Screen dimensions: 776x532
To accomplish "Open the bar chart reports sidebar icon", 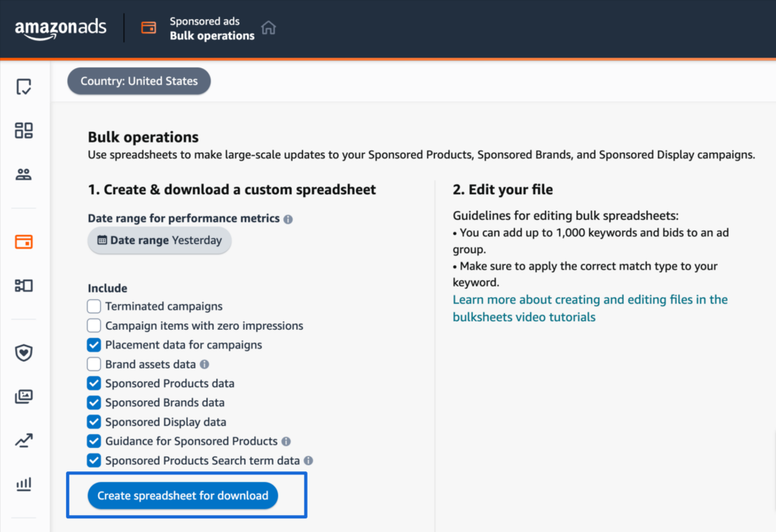I will coord(23,484).
